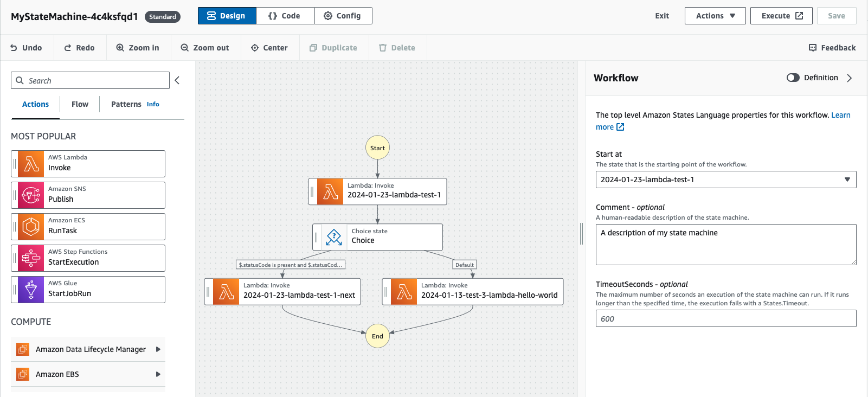Select the 2024-01-13-test-3-lambda-hello-world state name

pos(489,295)
